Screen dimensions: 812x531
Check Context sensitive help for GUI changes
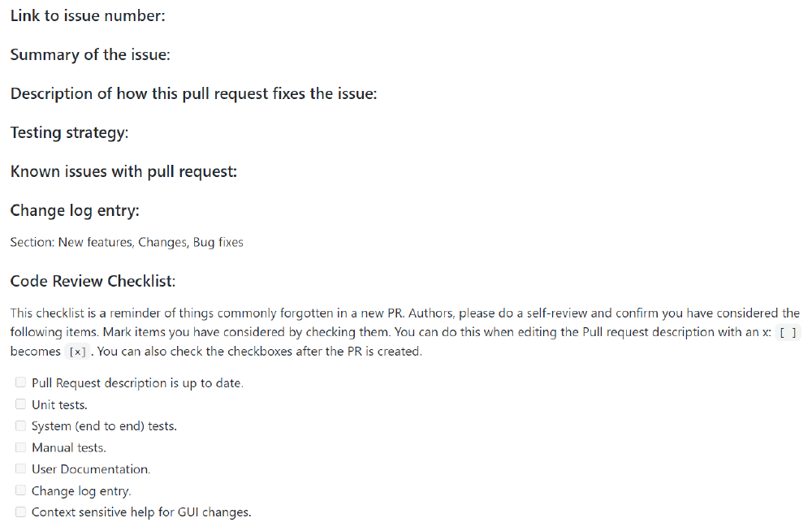(x=21, y=512)
